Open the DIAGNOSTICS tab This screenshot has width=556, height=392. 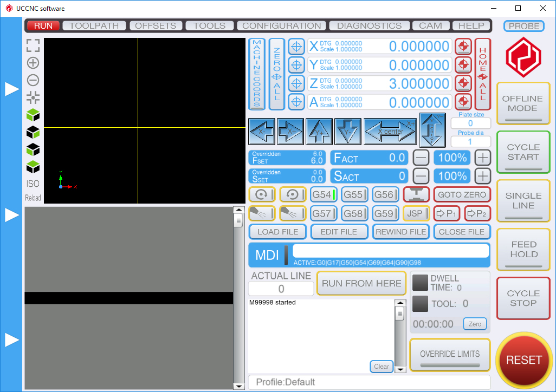[369, 25]
